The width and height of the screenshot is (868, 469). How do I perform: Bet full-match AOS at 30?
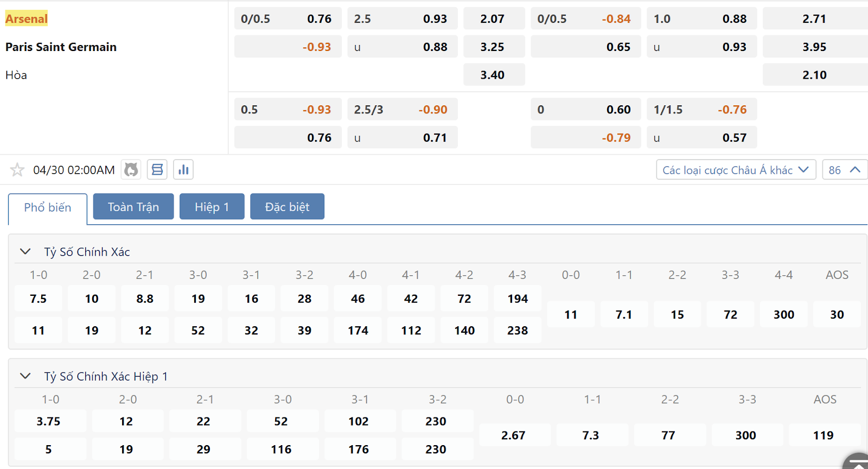837,314
